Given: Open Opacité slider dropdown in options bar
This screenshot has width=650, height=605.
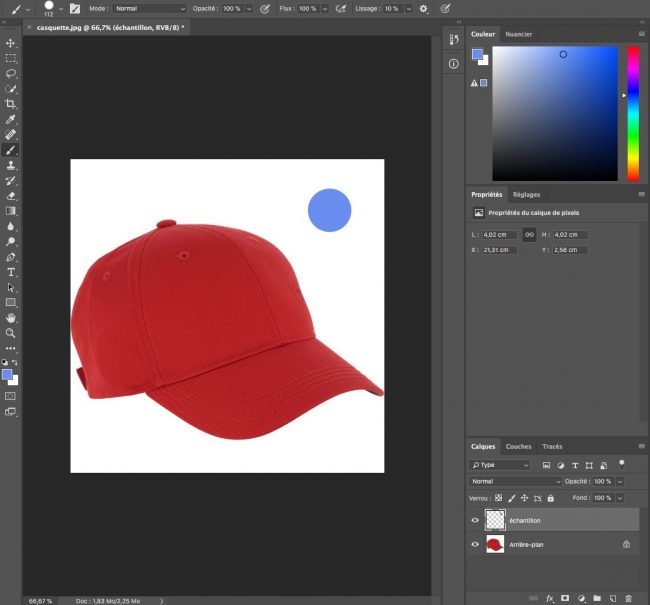Looking at the screenshot, I should point(249,9).
